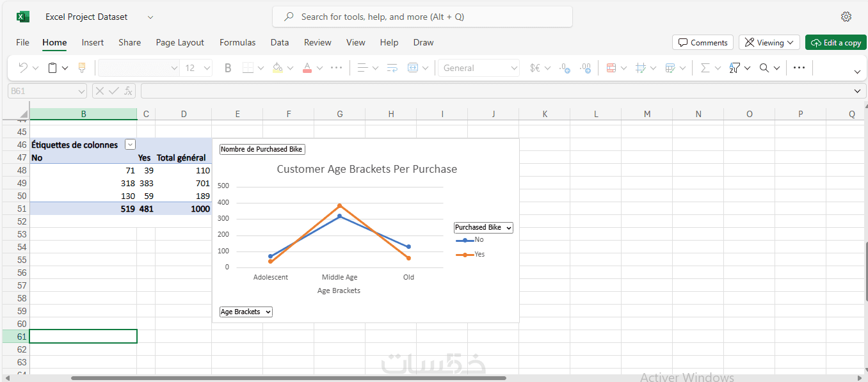Open the Viewing mode dropdown
The image size is (868, 382).
pyautogui.click(x=769, y=43)
